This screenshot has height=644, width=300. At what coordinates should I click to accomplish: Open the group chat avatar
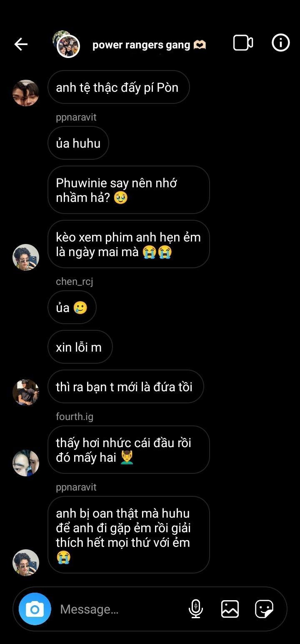(x=67, y=44)
